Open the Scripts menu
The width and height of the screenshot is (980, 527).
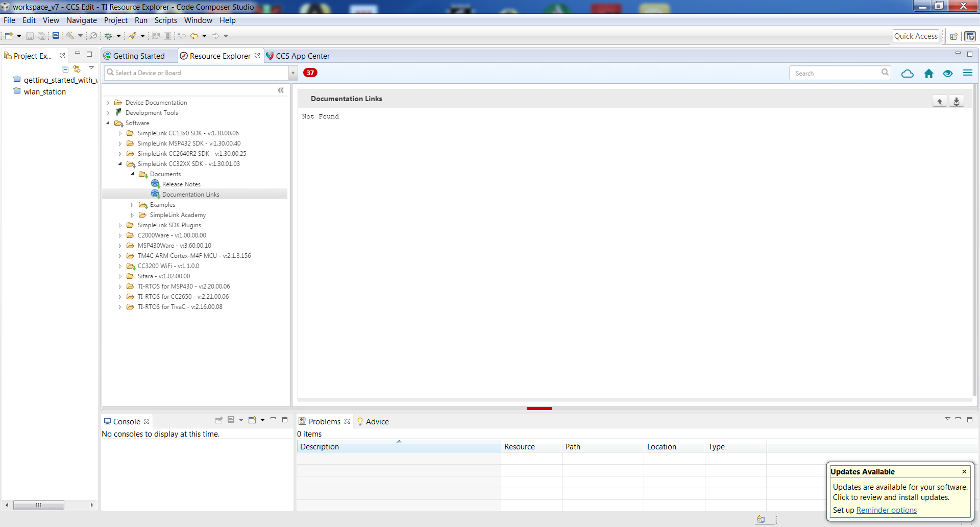point(166,20)
